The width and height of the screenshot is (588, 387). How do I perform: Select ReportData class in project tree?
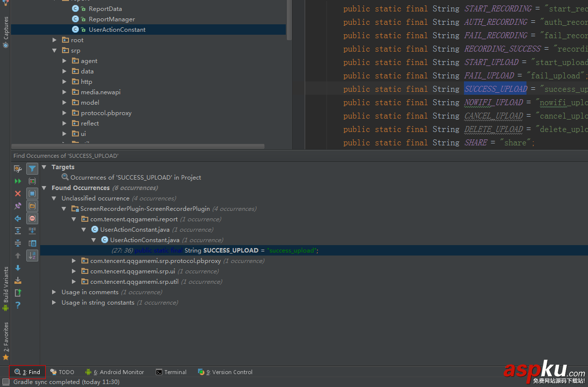tap(105, 8)
